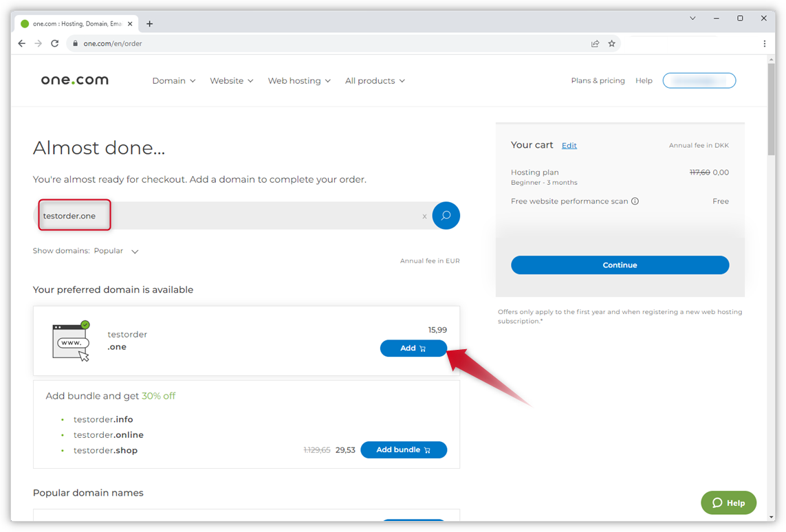The height and width of the screenshot is (532, 786).
Task: Open a new browser tab
Action: [x=149, y=23]
